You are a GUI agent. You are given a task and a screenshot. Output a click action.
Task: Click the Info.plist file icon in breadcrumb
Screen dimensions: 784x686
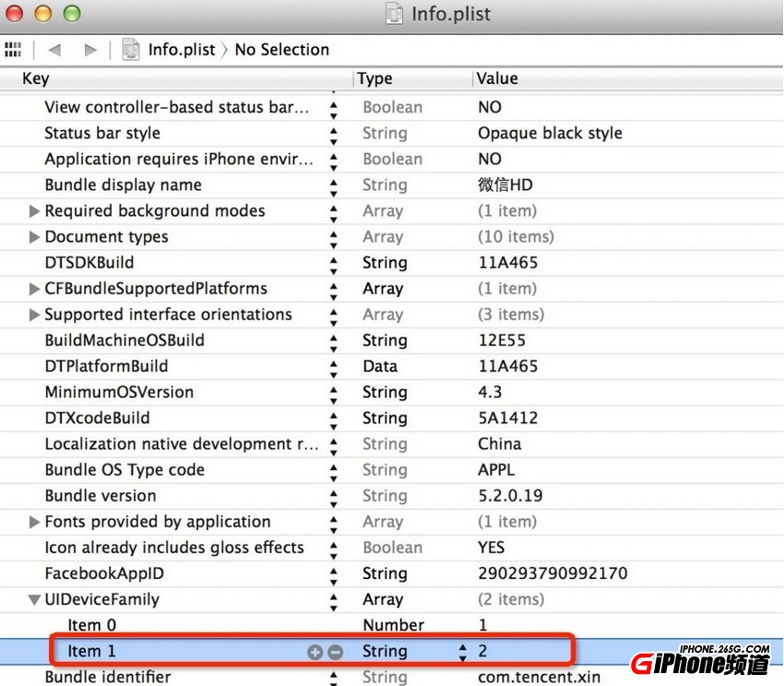click(132, 50)
